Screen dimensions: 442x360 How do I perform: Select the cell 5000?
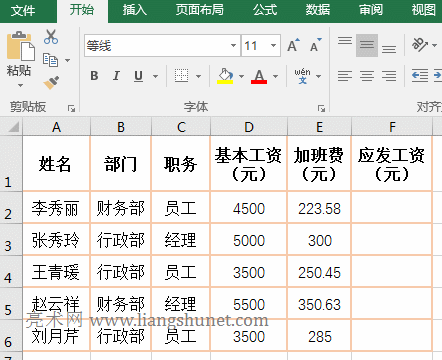[249, 240]
